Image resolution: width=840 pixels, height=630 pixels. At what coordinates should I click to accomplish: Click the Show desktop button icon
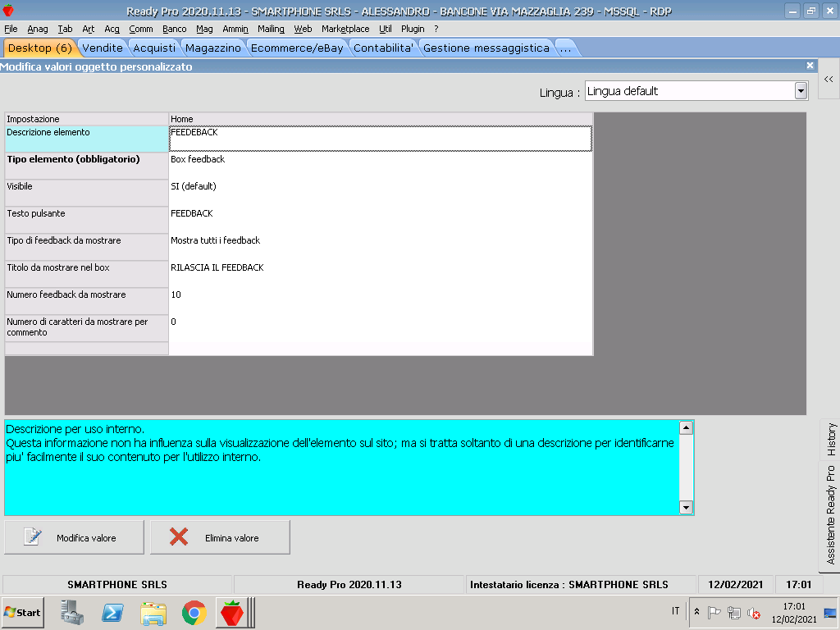click(x=830, y=612)
